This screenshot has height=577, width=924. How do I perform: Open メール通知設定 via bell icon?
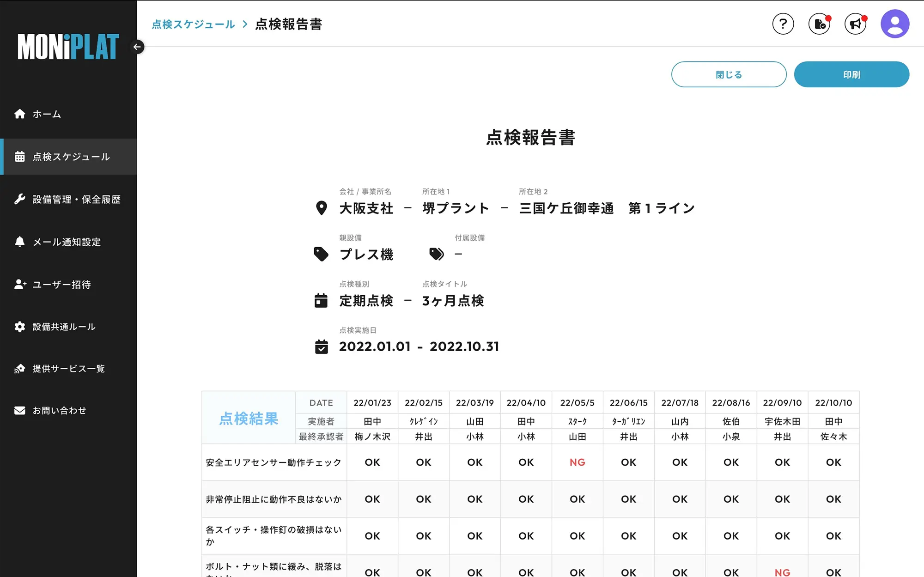[x=20, y=242]
